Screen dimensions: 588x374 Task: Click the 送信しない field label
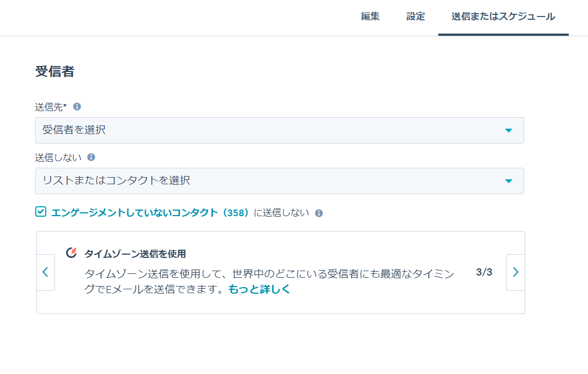point(58,158)
